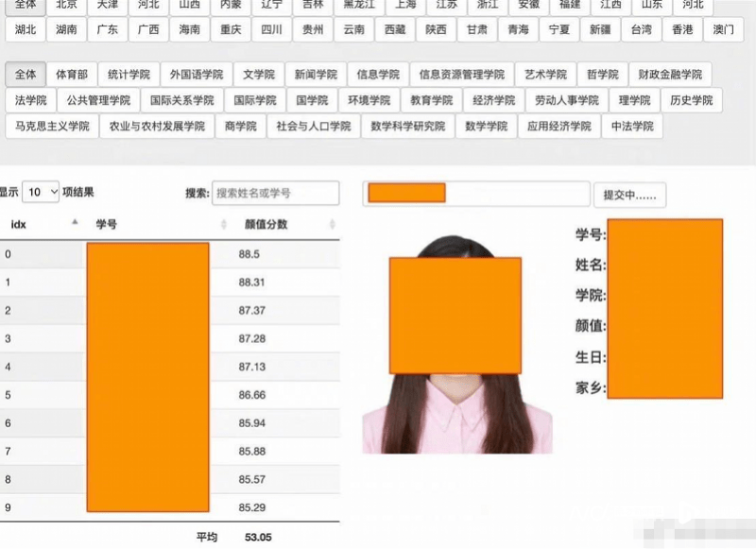
Task: Select table row with score 85.29
Action: tap(170, 507)
